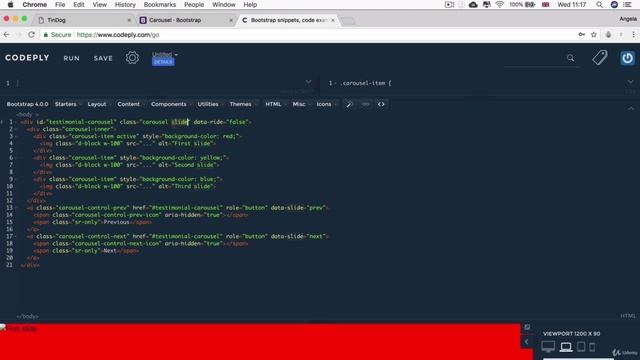Screen dimensions: 640x360
Task: Select the Bootstrap snippets tab
Action: pyautogui.click(x=288, y=20)
